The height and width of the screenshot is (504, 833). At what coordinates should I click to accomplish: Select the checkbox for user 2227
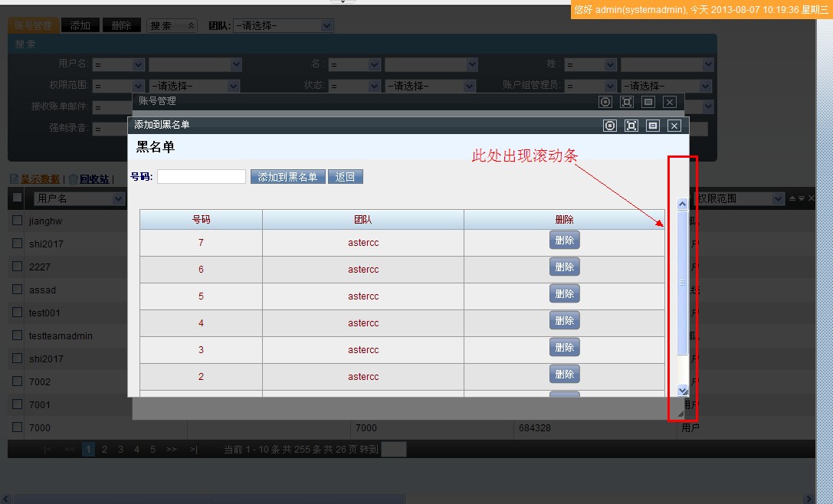point(17,267)
